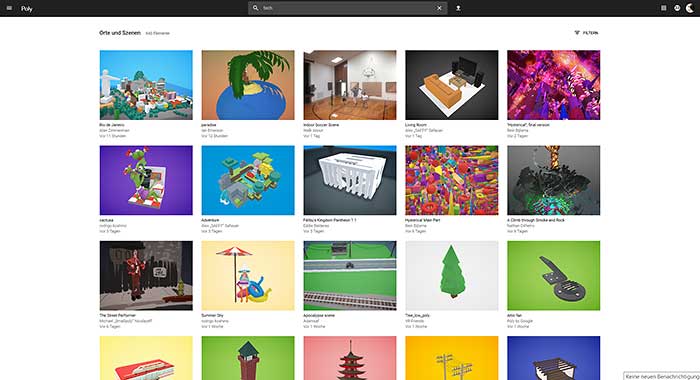700x380 pixels.
Task: Open the FILTERN filter options
Action: [x=586, y=33]
